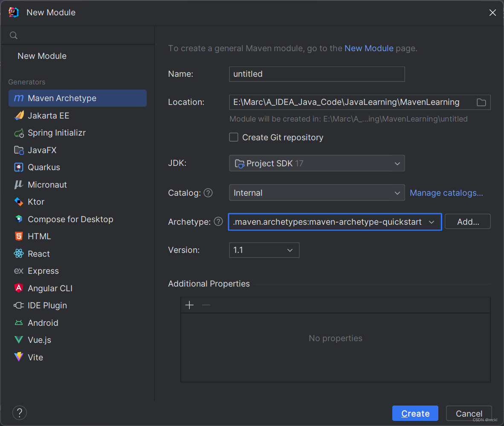The image size is (504, 426).
Task: Choose the React generator entry
Action: tap(78, 254)
